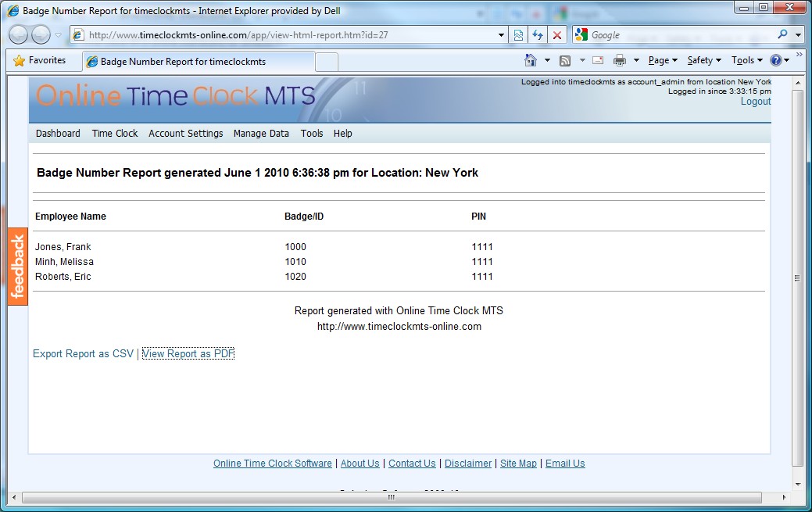This screenshot has width=812, height=512.
Task: Click the blue Help question mark icon
Action: click(x=776, y=60)
